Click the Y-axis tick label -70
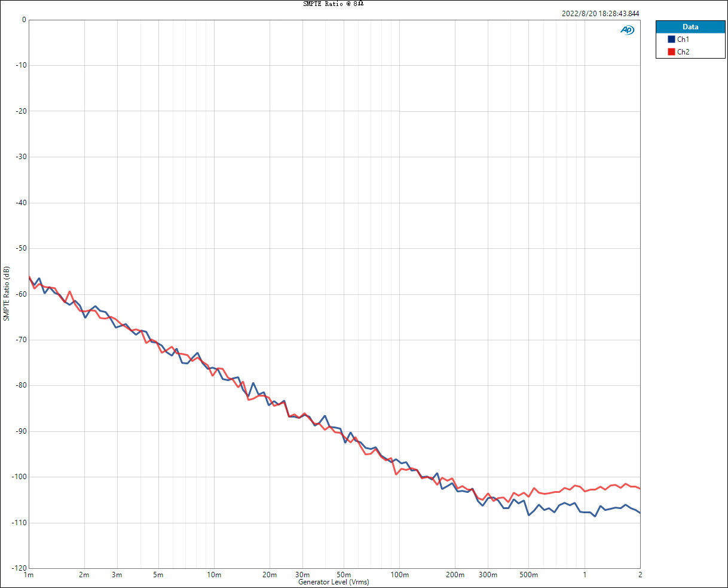This screenshot has width=728, height=588. (x=20, y=340)
